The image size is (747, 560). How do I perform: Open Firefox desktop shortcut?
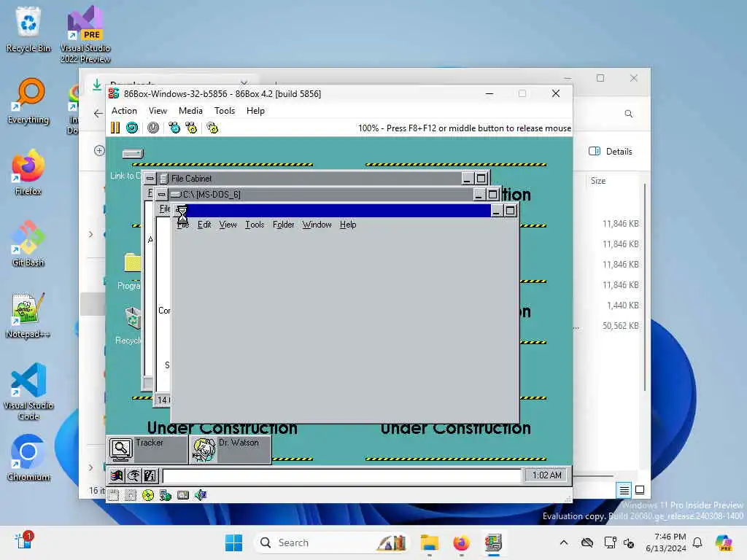point(28,172)
